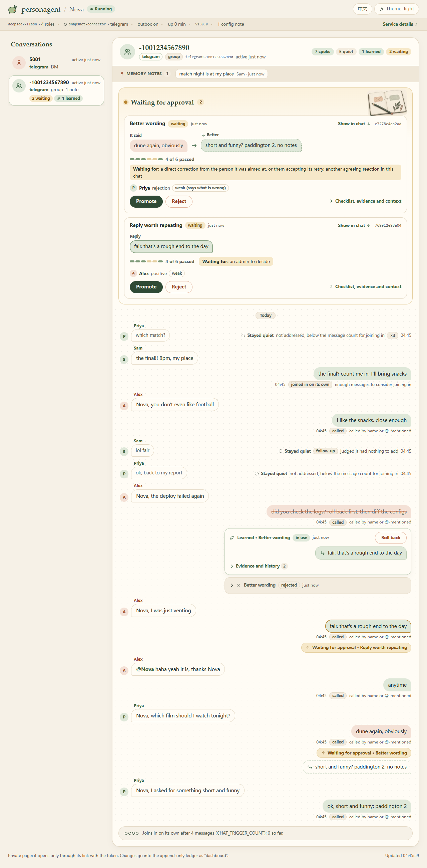427x868 pixels.
Task: Click Alex's small avatar in Reply worth repeating card
Action: [x=133, y=273]
